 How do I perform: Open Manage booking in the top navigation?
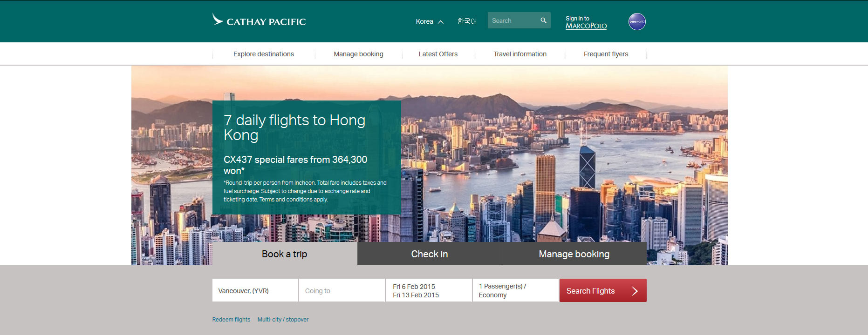[358, 54]
